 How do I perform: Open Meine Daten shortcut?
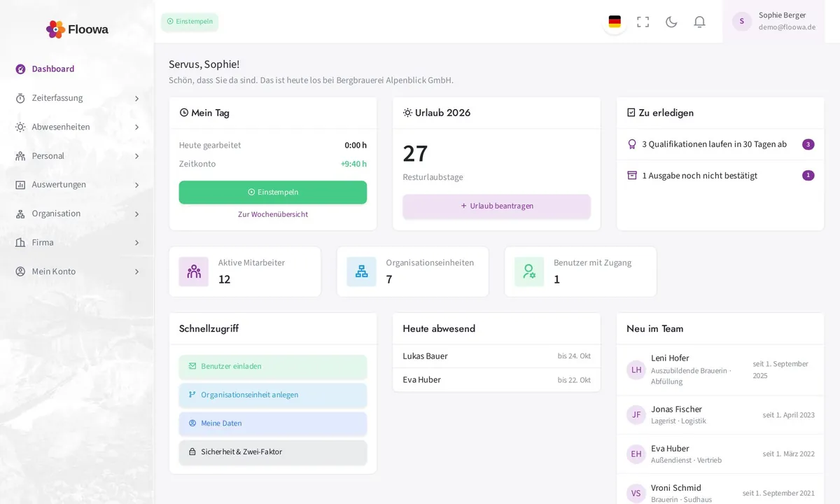pos(273,423)
